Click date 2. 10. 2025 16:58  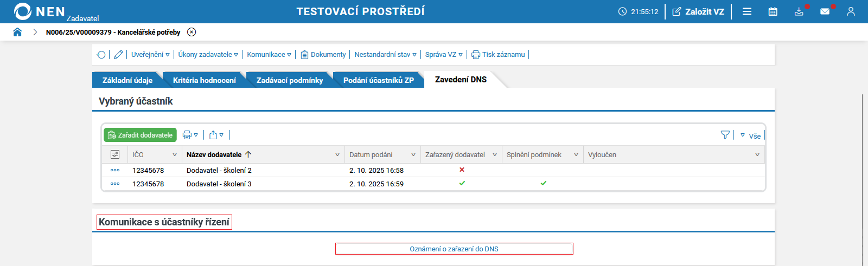tap(376, 170)
